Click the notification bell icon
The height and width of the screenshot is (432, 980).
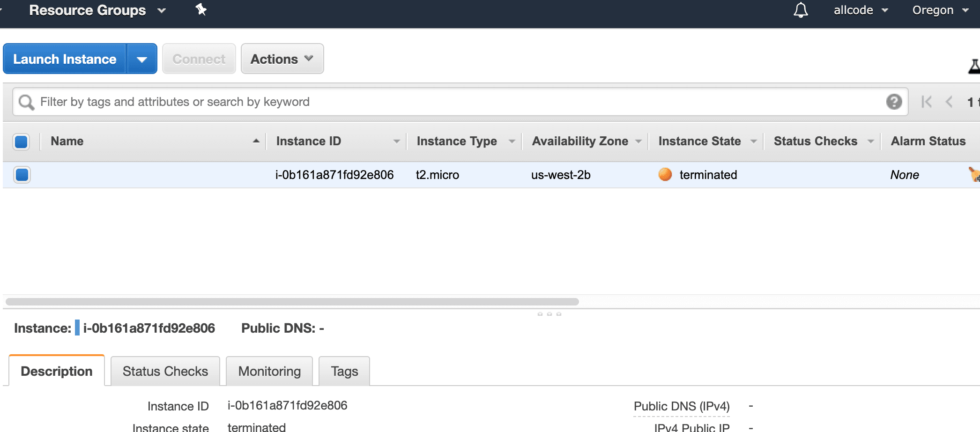pos(800,10)
